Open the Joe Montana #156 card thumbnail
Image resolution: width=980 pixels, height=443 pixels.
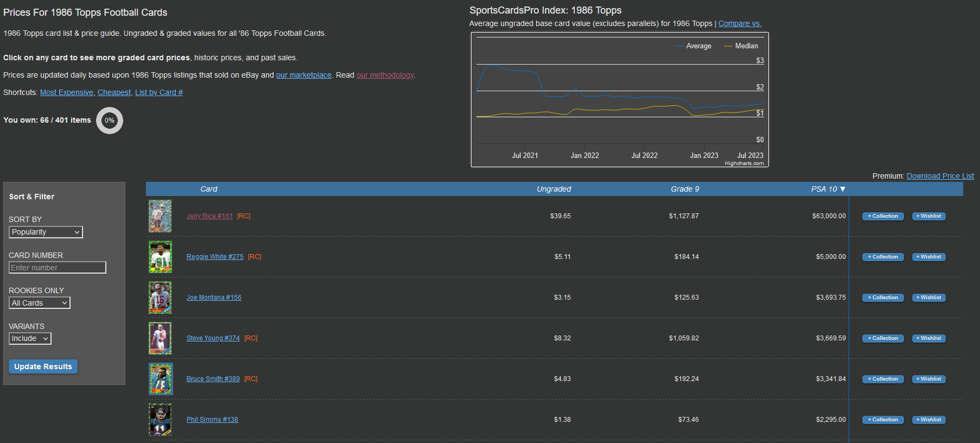click(160, 298)
